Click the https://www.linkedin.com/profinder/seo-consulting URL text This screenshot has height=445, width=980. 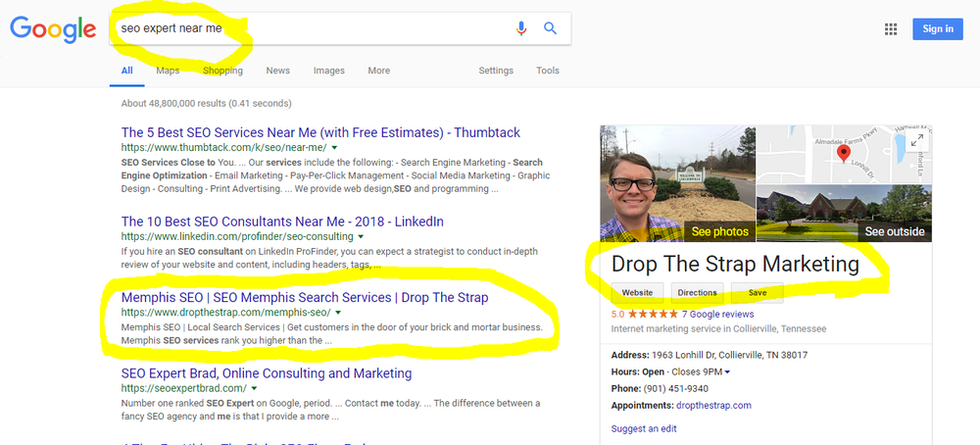pyautogui.click(x=237, y=237)
